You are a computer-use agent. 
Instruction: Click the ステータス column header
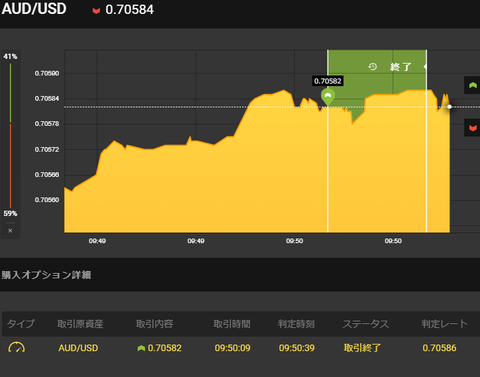pyautogui.click(x=366, y=324)
